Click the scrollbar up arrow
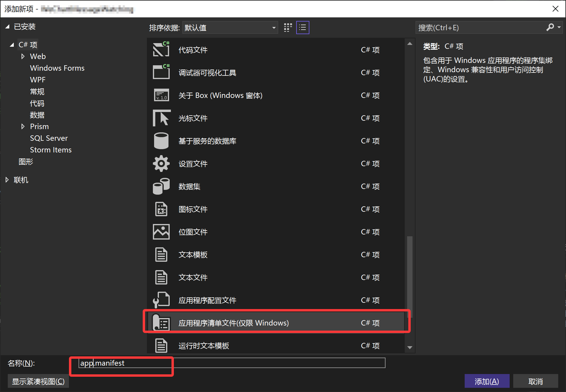566x392 pixels. 410,44
